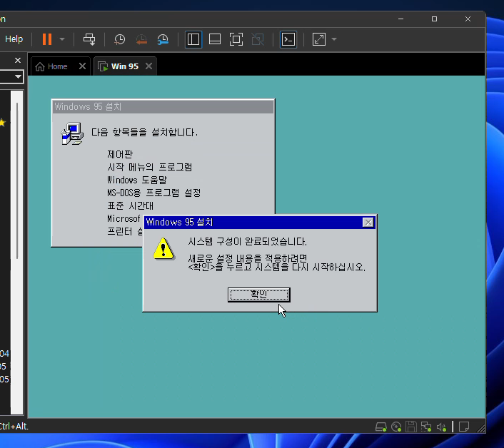Maximize the VMware window
Screen dimensions: 504x448
tap(434, 19)
